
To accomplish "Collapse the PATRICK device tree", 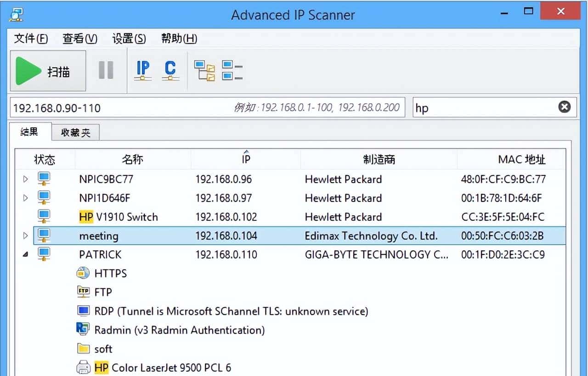I will tap(26, 254).
